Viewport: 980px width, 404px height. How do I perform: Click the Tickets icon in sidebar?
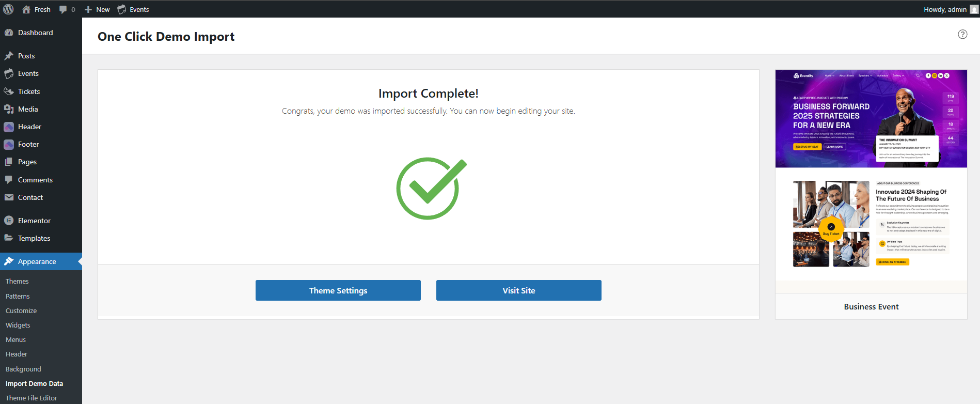pos(9,91)
